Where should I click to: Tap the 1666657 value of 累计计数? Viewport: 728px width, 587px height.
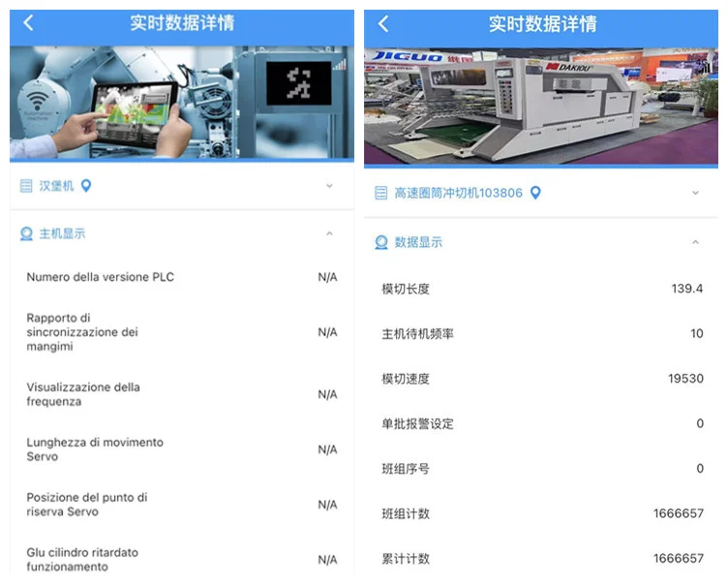click(679, 559)
